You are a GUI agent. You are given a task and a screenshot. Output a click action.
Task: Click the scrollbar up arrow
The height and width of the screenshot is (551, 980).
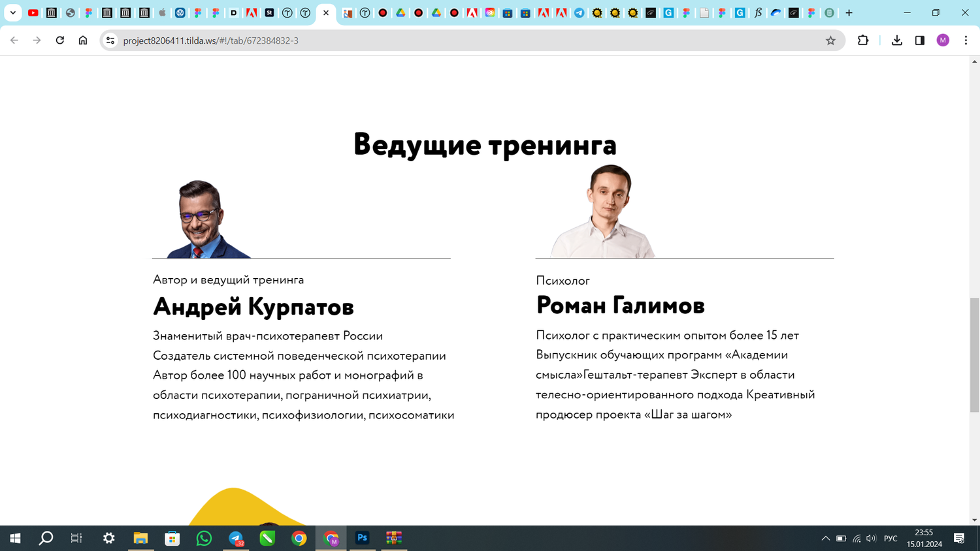(974, 61)
